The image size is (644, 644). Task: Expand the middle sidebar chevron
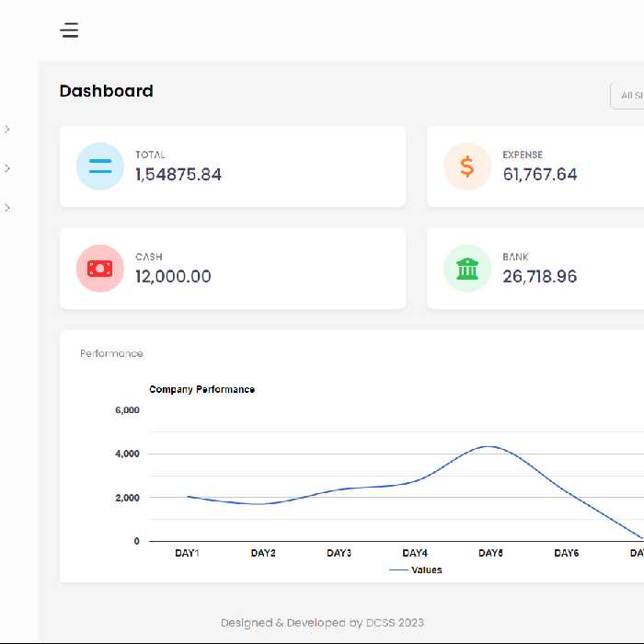7,168
